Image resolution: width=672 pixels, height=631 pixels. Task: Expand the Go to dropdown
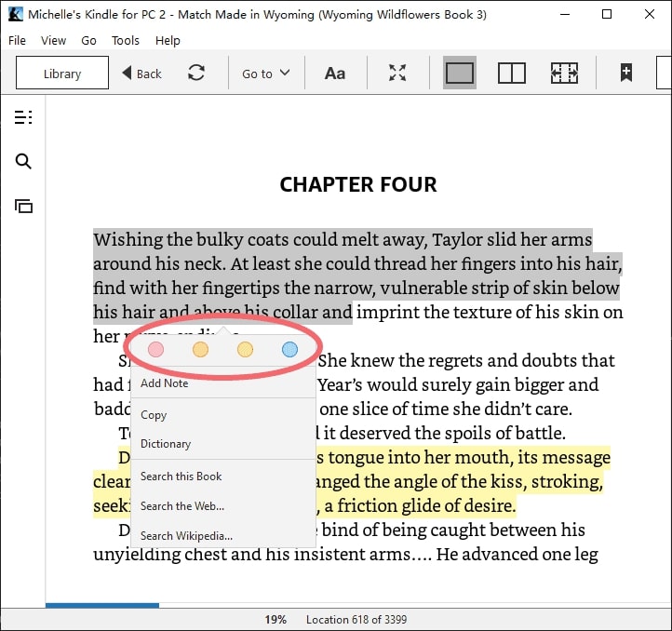(265, 74)
